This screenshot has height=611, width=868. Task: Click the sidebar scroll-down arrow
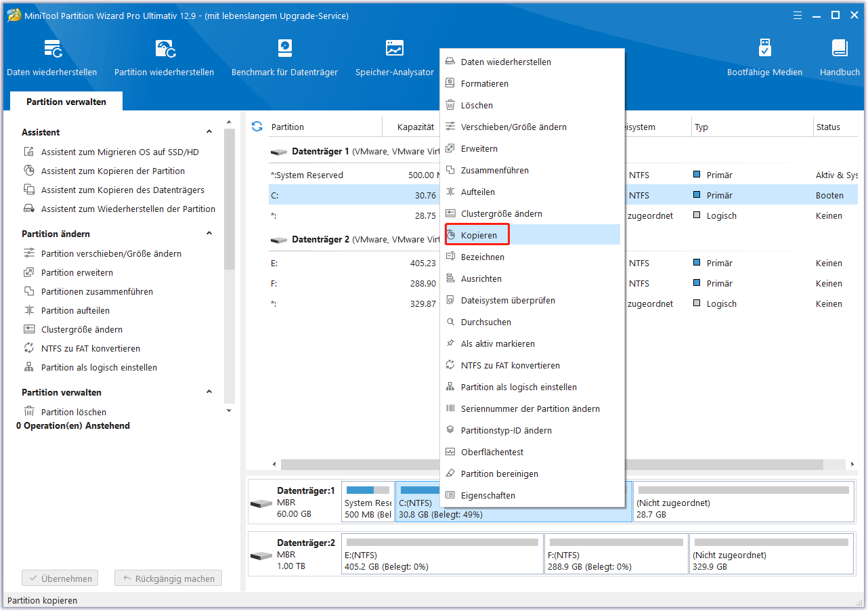coord(229,410)
